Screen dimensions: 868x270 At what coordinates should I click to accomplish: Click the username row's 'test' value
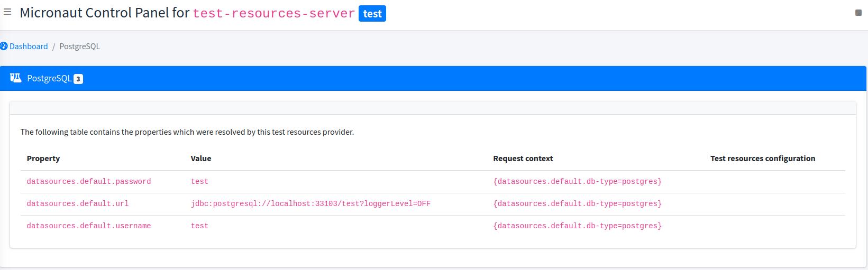199,226
